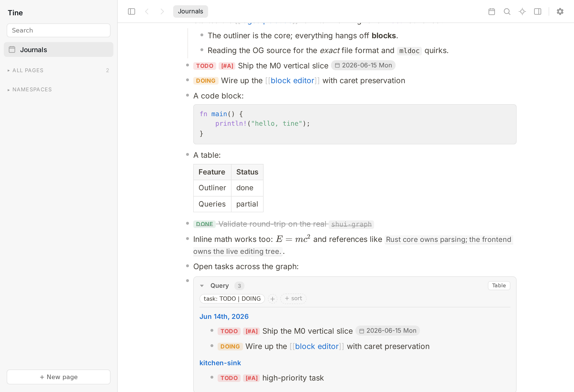Click the Rust core owns parsing block reference
This screenshot has width=574, height=392.
pyautogui.click(x=449, y=240)
